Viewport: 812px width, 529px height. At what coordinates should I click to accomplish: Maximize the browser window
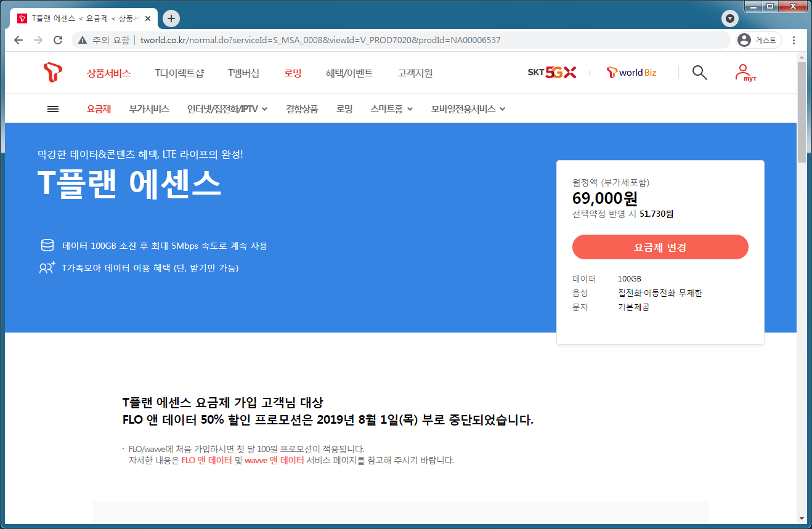pyautogui.click(x=769, y=7)
